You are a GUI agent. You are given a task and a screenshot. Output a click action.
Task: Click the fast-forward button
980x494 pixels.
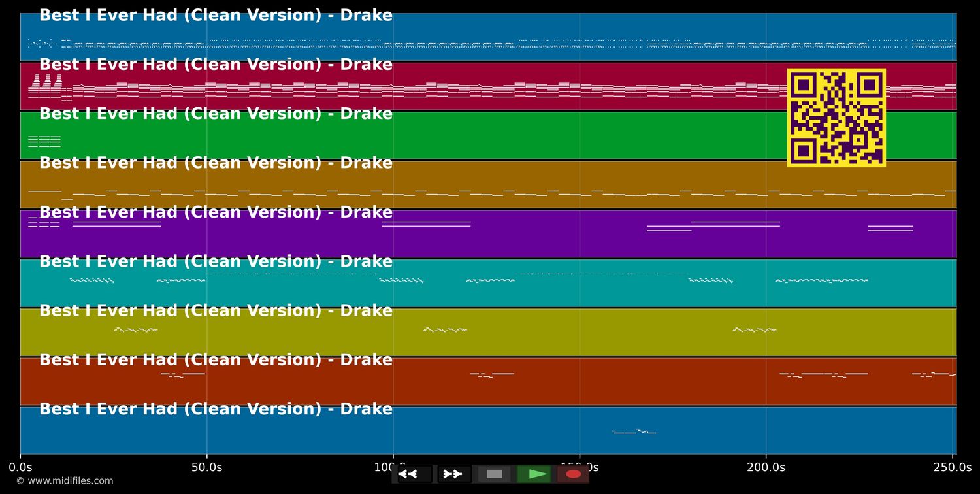[x=453, y=474]
